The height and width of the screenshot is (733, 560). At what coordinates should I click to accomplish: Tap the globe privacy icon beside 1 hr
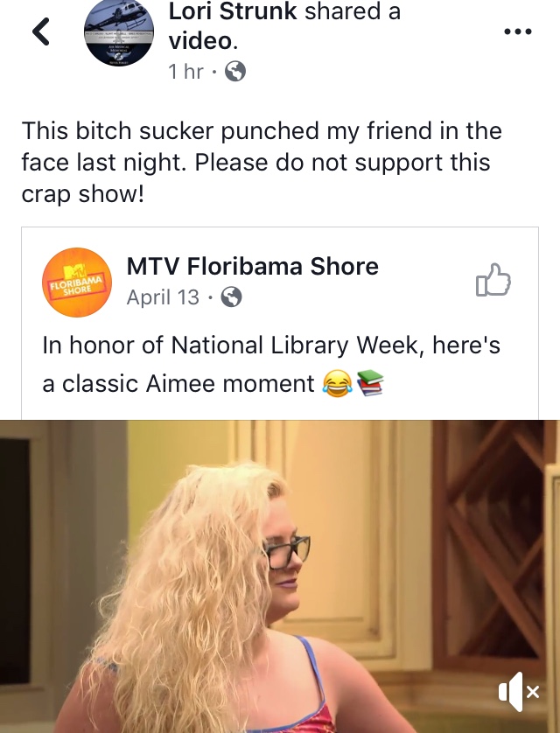click(x=235, y=72)
